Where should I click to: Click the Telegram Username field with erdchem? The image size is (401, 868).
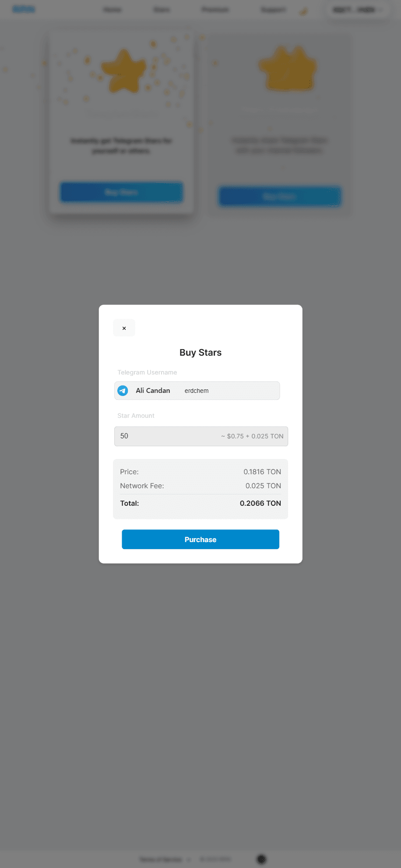(197, 391)
